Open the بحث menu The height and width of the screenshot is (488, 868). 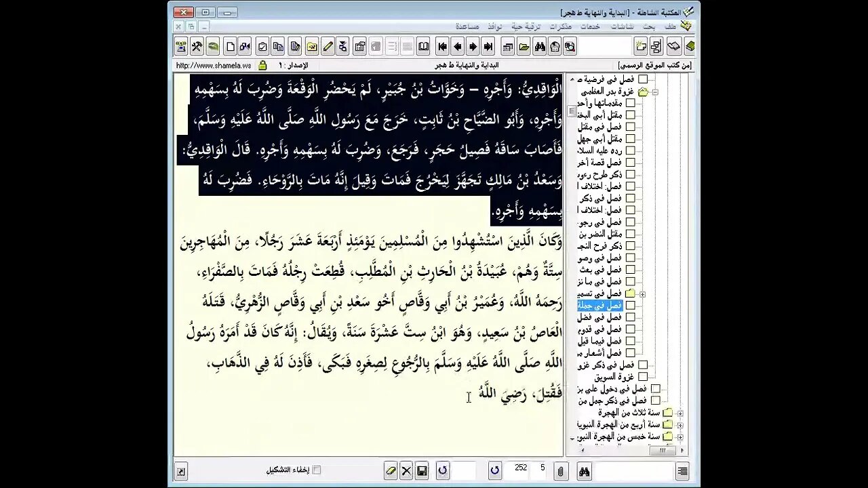[x=650, y=26]
